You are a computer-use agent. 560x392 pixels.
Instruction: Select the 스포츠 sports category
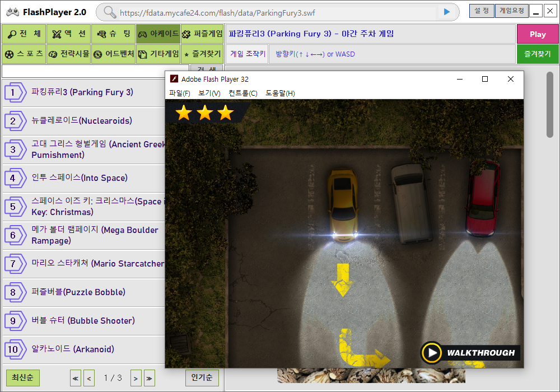tap(24, 54)
